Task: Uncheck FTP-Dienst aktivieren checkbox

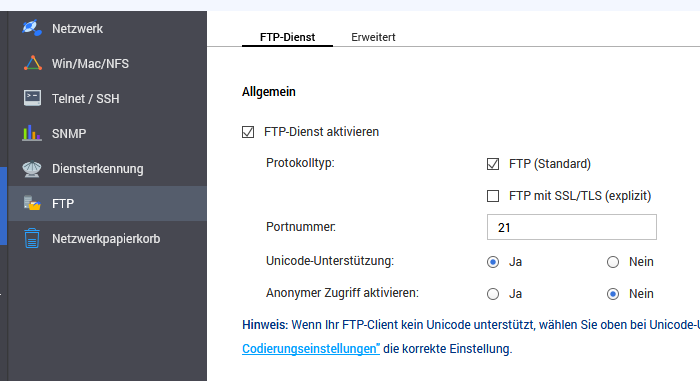Action: point(248,132)
